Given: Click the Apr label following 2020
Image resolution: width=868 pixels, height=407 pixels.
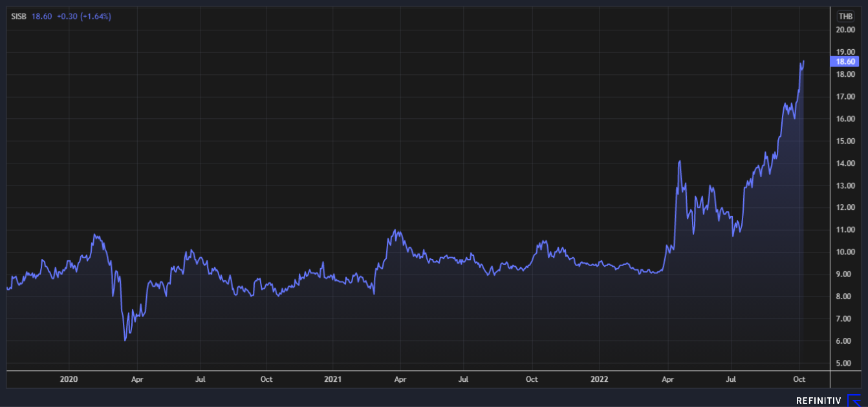Looking at the screenshot, I should pos(137,380).
